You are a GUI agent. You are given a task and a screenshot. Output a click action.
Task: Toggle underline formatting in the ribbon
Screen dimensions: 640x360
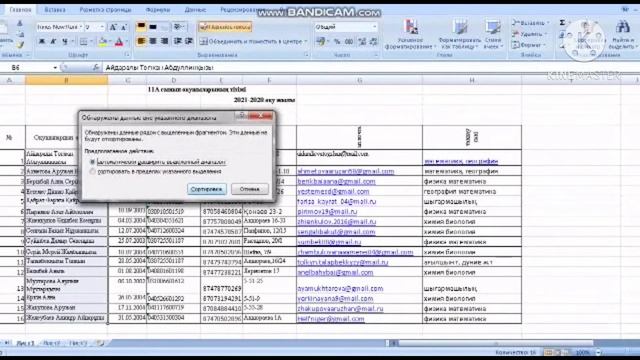64,42
